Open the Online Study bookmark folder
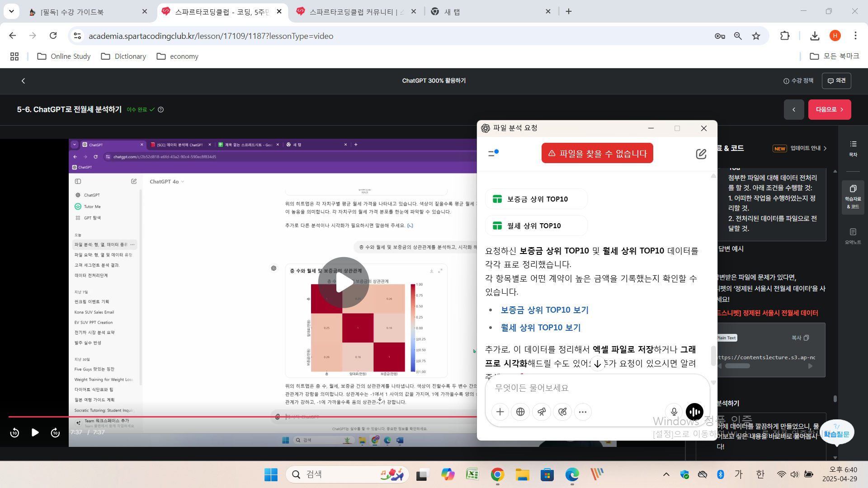This screenshot has height=488, width=868. point(64,56)
